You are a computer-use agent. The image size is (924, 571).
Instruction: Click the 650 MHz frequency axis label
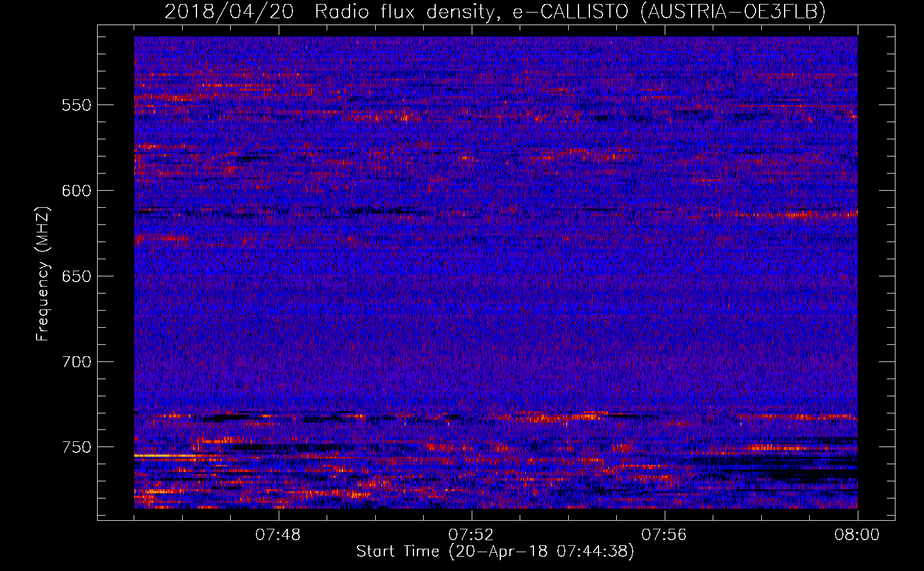click(x=77, y=276)
